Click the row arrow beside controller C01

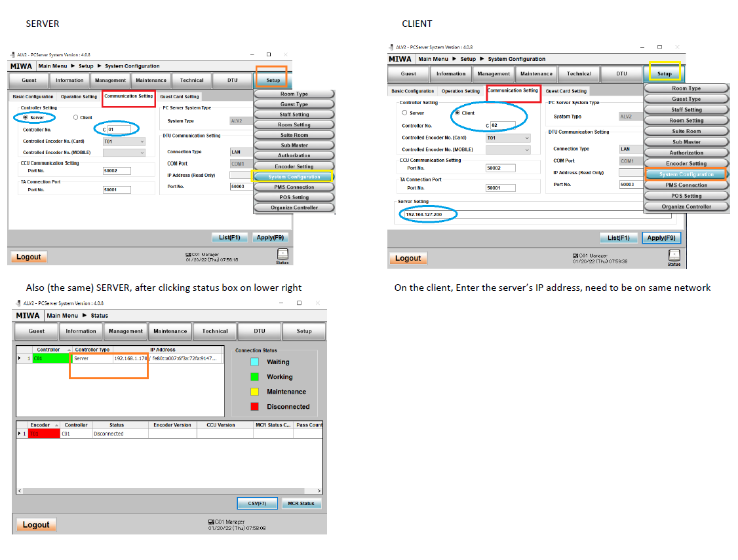(20, 359)
